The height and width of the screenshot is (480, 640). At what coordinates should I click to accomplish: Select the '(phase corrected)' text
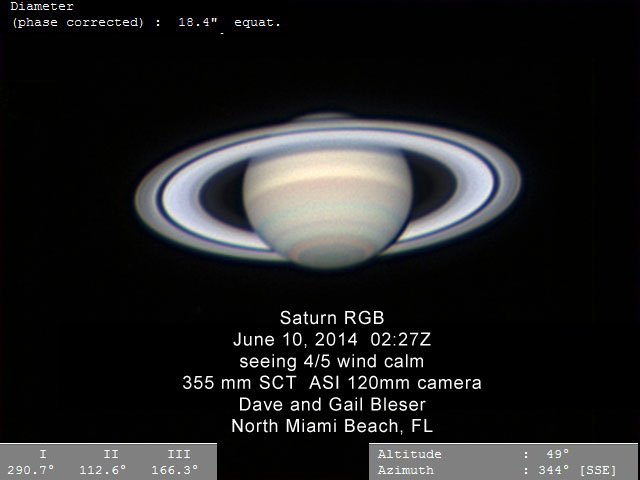[x=78, y=22]
